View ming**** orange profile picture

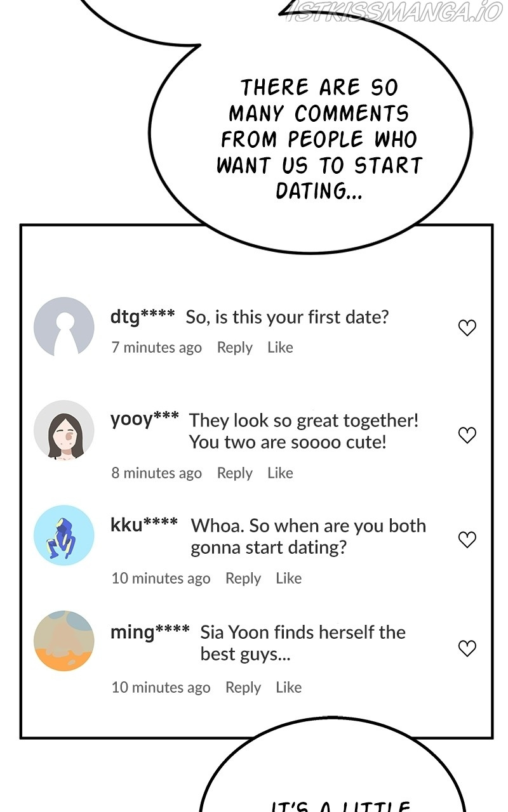63,641
